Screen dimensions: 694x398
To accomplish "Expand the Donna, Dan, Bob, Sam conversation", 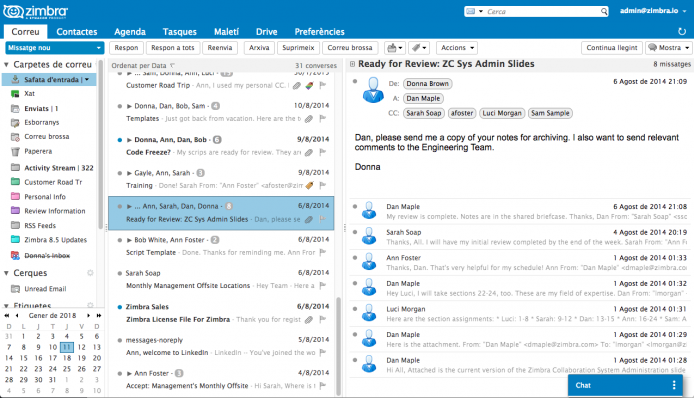I will (x=129, y=106).
